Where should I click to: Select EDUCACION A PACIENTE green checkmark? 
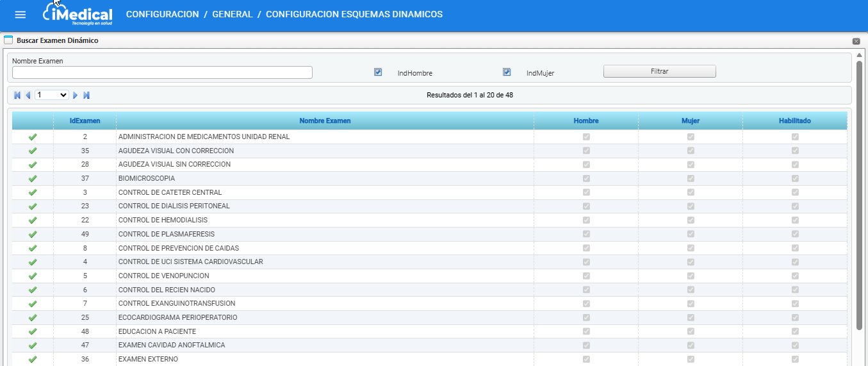click(x=33, y=331)
